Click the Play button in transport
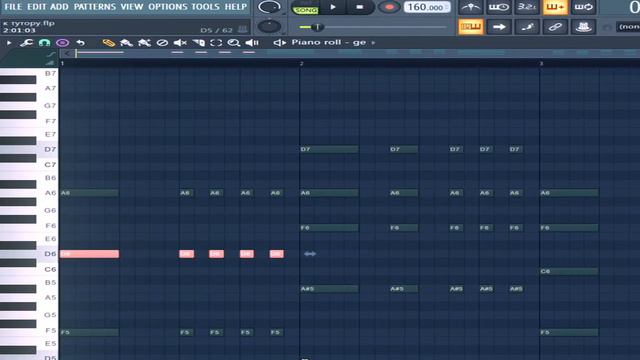The height and width of the screenshot is (360, 640). pos(333,7)
